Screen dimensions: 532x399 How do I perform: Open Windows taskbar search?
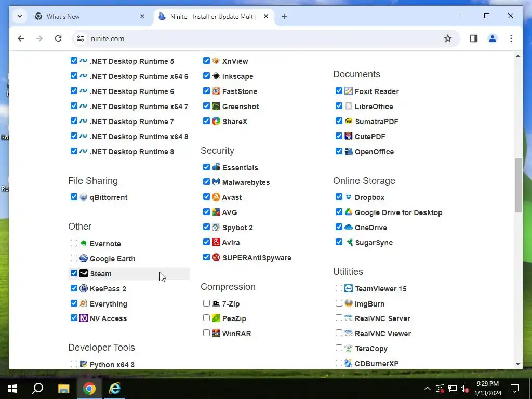point(37,389)
